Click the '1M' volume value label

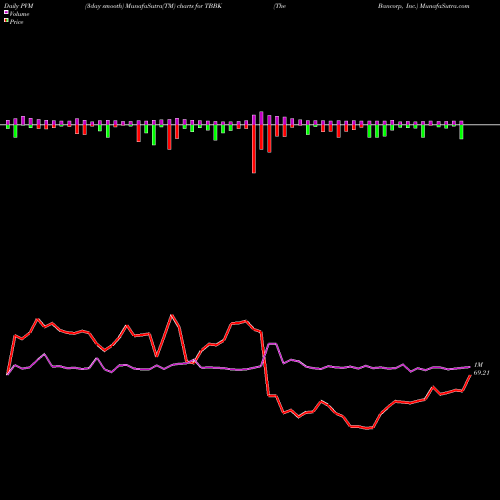click(x=478, y=365)
